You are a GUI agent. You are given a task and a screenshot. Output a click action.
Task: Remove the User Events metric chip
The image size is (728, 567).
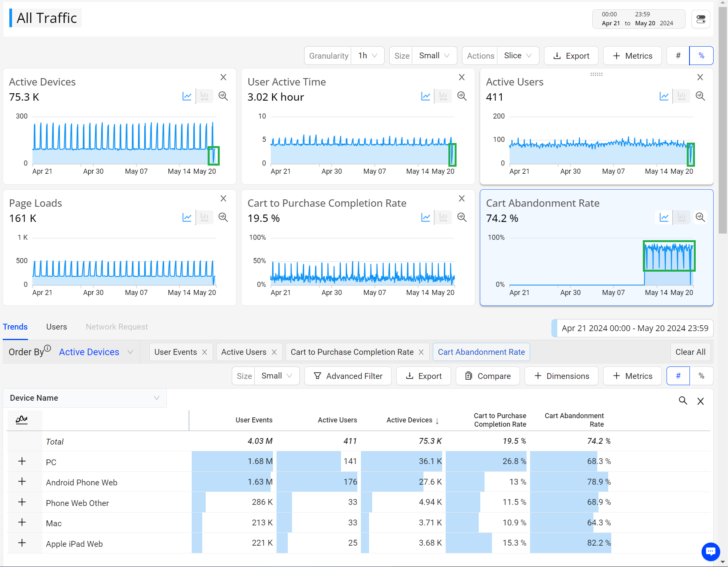pyautogui.click(x=205, y=352)
